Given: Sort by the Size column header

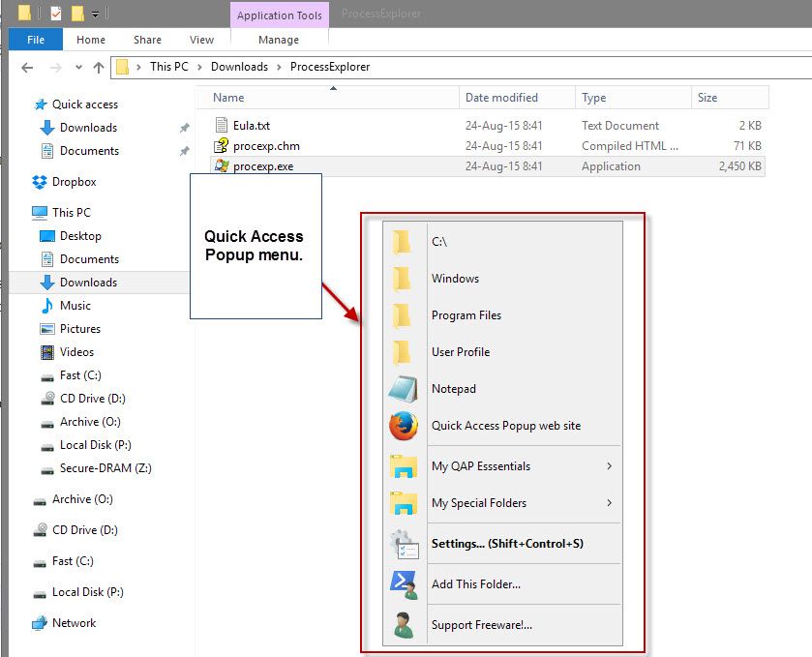Looking at the screenshot, I should coord(730,98).
